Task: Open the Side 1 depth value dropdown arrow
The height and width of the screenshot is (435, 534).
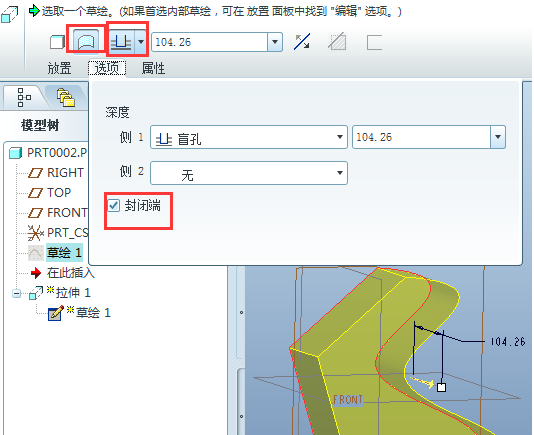Action: coord(498,137)
